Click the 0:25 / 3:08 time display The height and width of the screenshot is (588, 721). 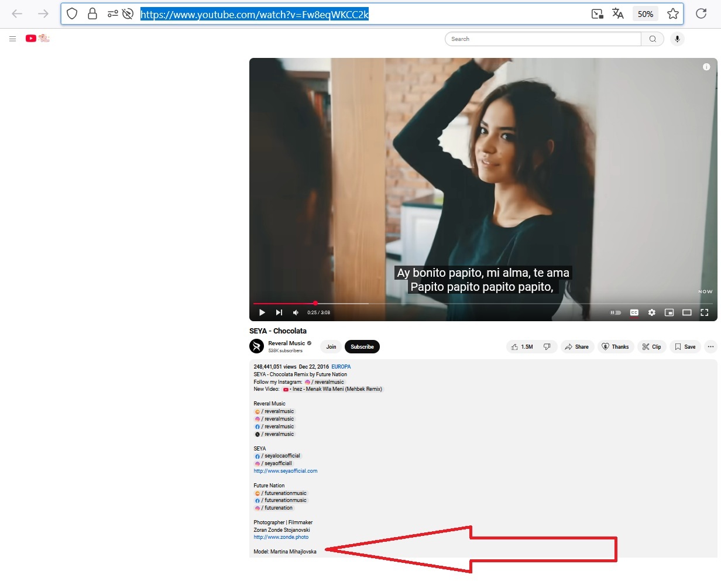click(x=319, y=312)
